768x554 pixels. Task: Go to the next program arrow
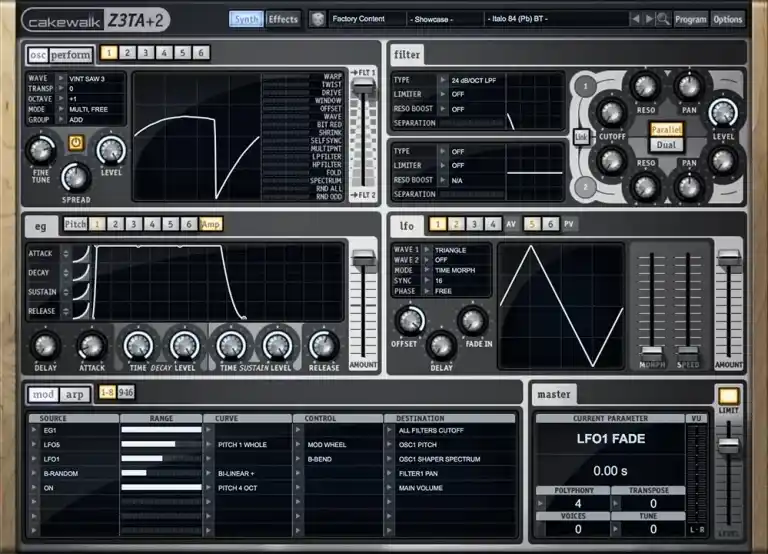[x=649, y=19]
